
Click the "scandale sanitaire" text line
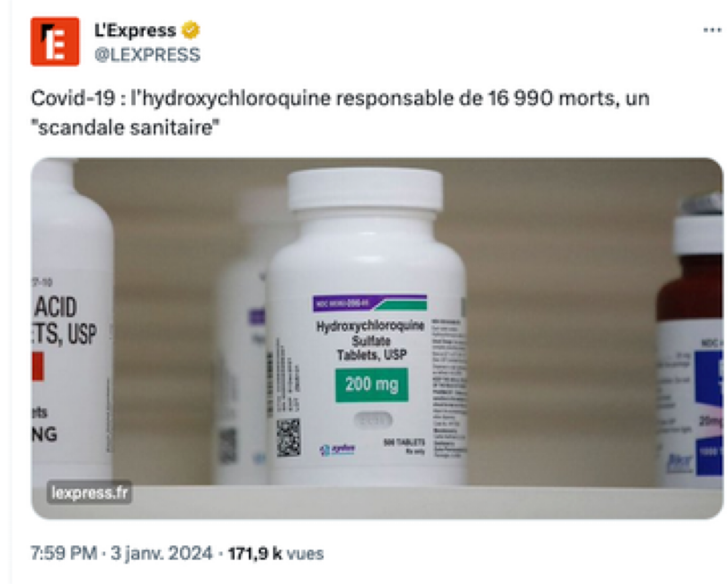pyautogui.click(x=125, y=127)
